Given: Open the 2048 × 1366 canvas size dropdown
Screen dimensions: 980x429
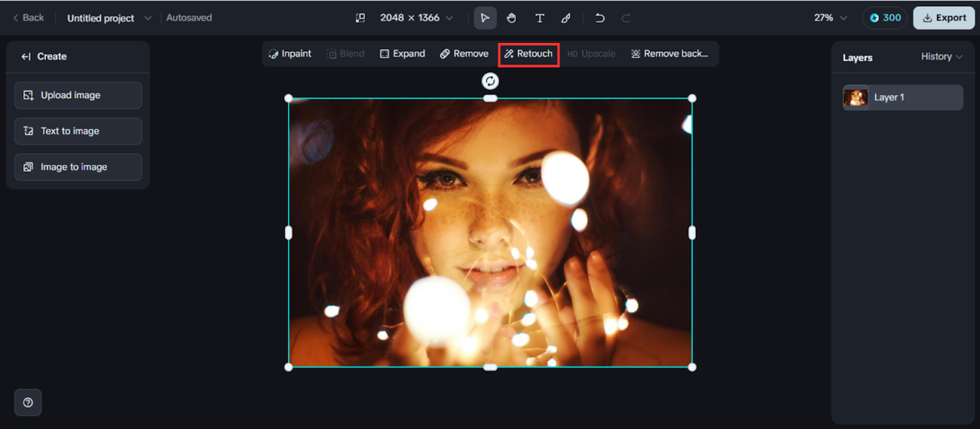Looking at the screenshot, I should 416,18.
